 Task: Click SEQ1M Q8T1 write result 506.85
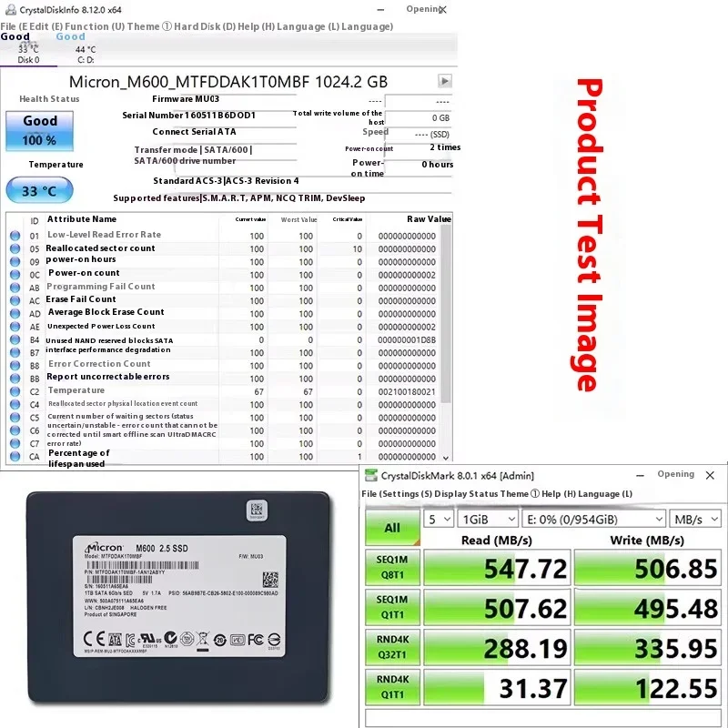[x=648, y=567]
